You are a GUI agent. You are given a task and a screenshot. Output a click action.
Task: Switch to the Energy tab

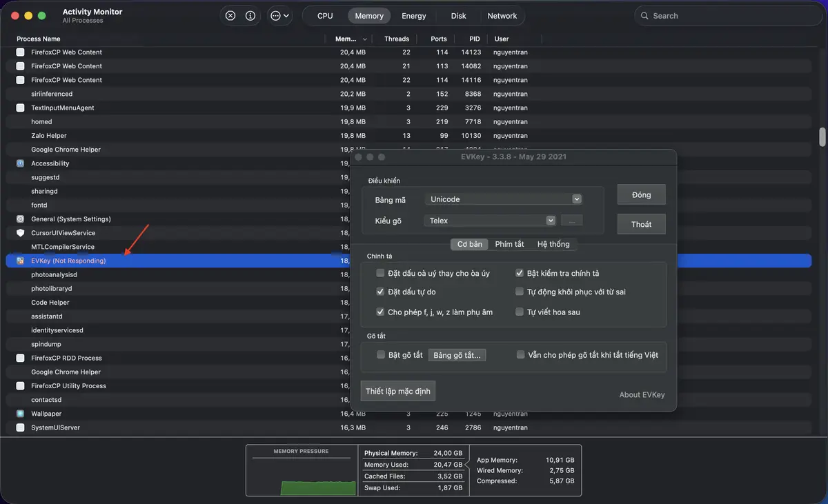point(414,16)
